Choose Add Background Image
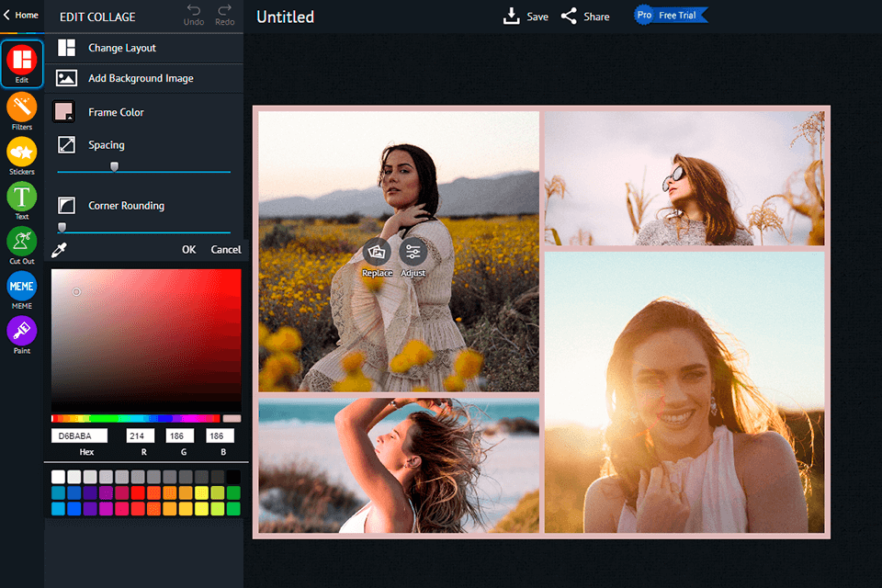This screenshot has width=882, height=588. point(140,79)
